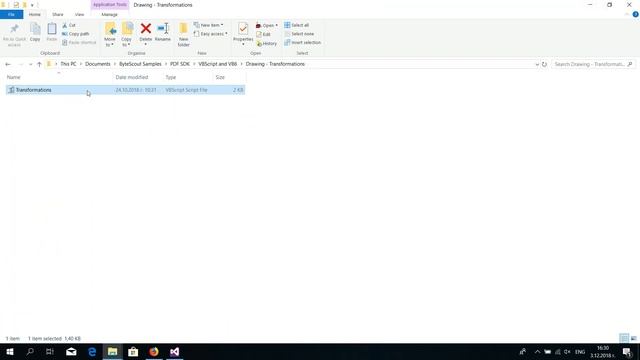Go back with the back arrow

(x=8, y=64)
